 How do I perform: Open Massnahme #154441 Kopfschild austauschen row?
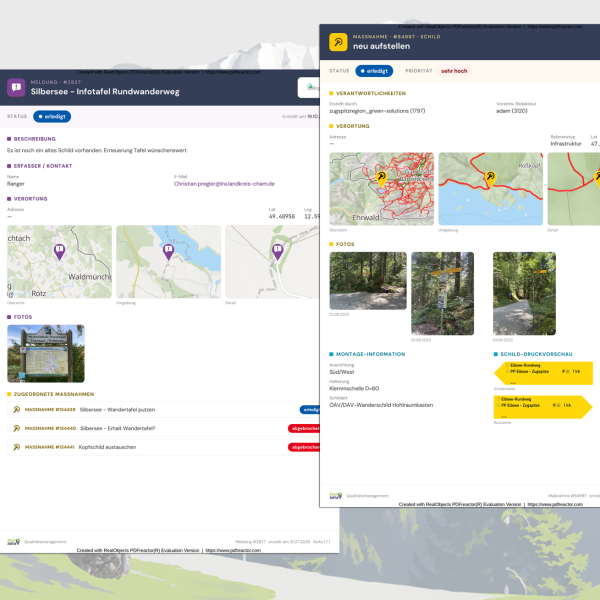tap(164, 447)
